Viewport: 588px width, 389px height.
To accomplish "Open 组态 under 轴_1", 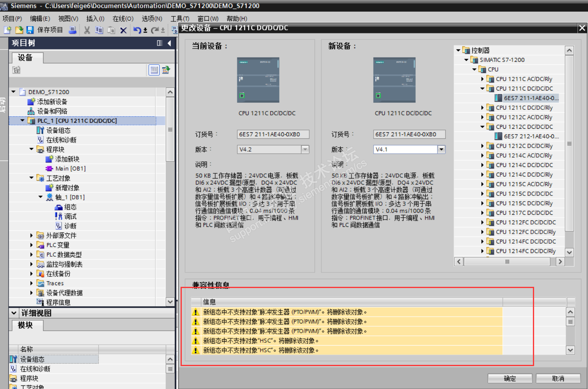I will point(70,207).
